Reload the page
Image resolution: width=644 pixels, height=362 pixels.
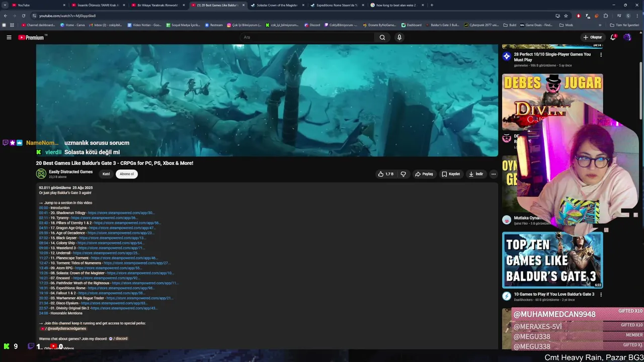click(23, 16)
